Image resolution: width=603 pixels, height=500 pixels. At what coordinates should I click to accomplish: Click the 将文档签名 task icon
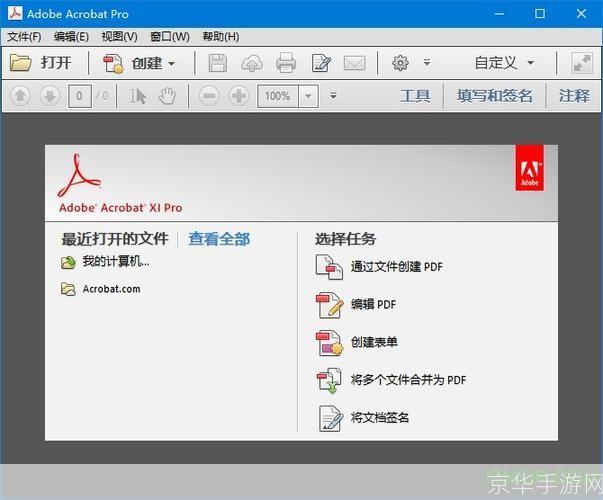(x=331, y=418)
